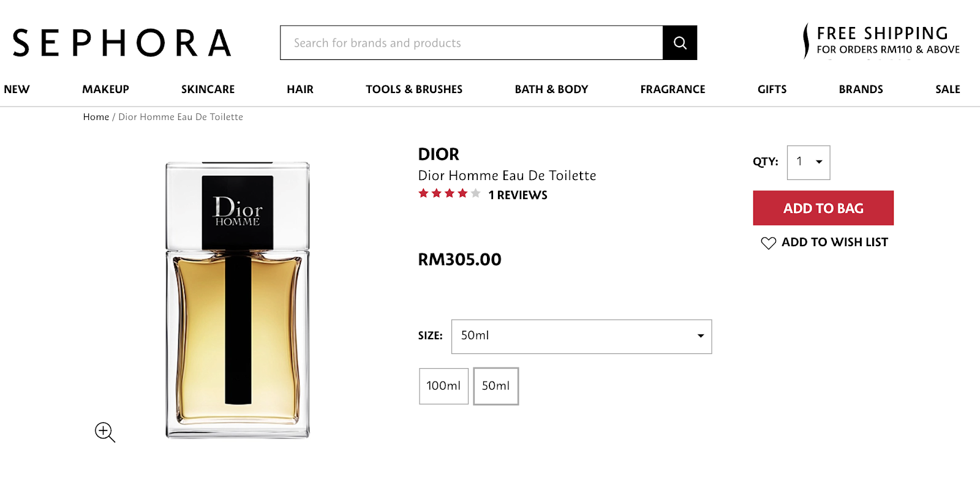
Task: Click the Home breadcrumb link
Action: pos(96,117)
